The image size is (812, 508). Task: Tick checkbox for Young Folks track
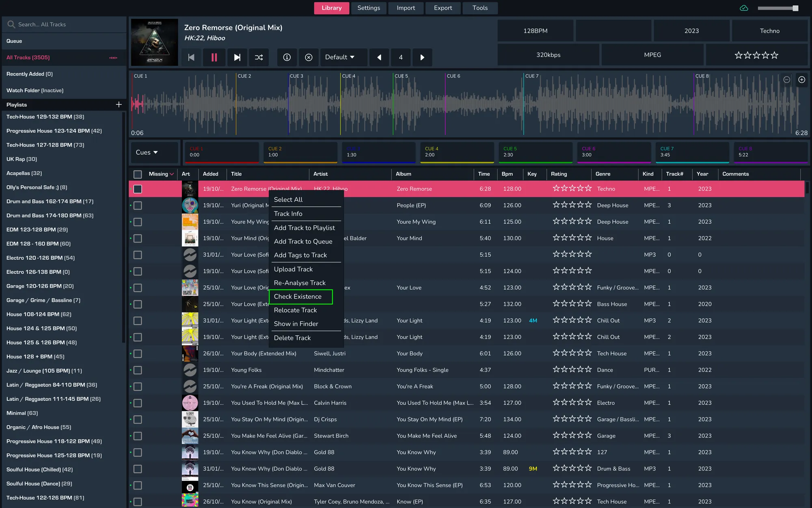tap(138, 370)
